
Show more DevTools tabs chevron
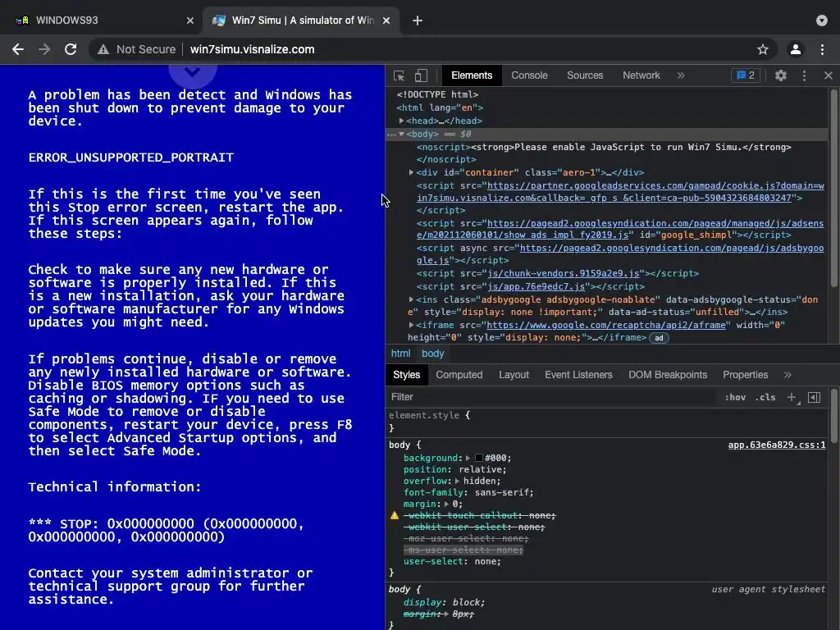(681, 75)
